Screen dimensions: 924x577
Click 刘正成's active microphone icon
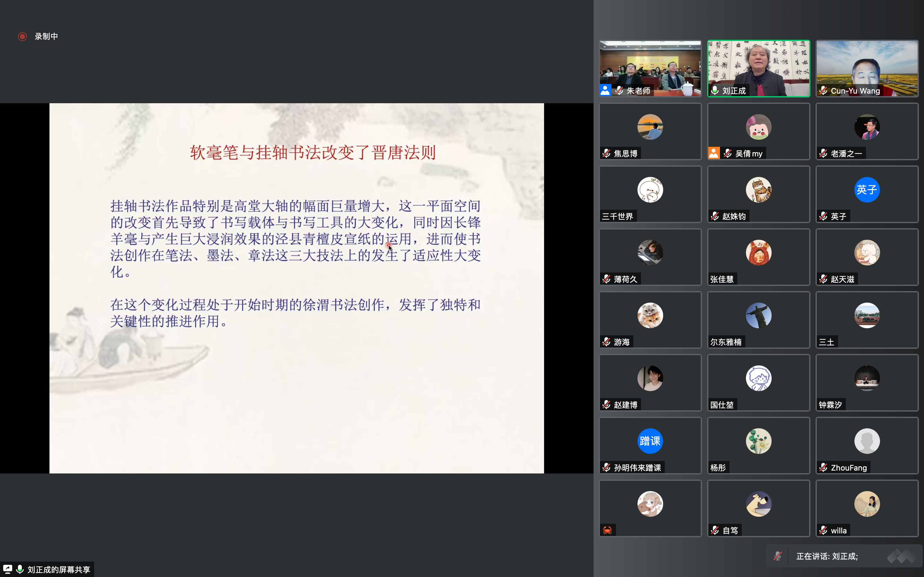coord(715,90)
